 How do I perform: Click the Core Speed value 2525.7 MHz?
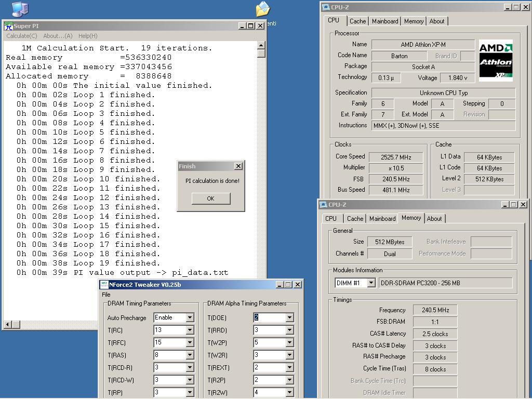[396, 157]
